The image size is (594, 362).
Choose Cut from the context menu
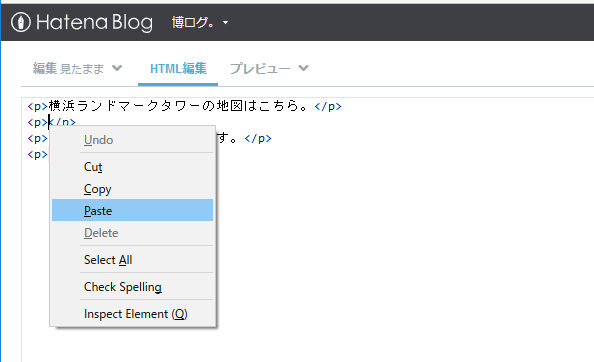tap(133, 167)
